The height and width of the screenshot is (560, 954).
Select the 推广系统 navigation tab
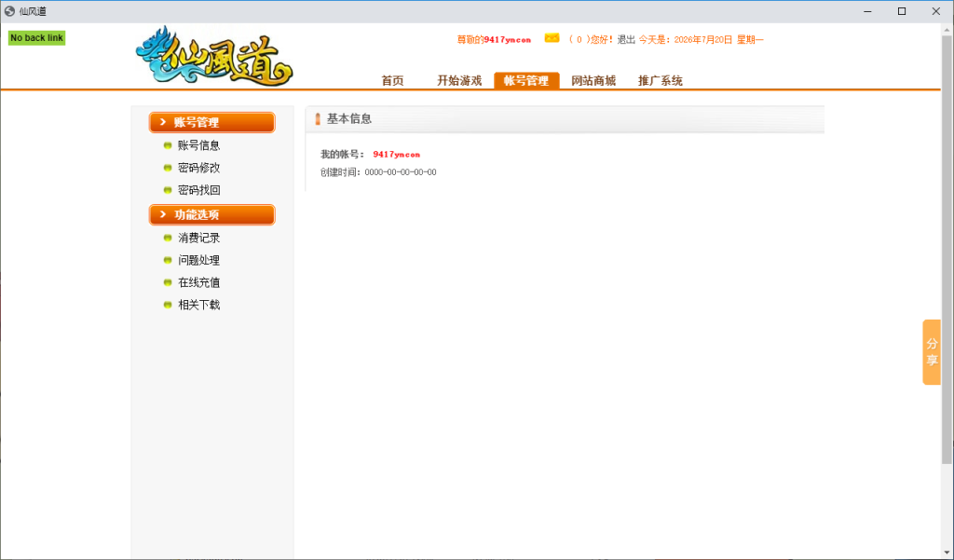[661, 80]
